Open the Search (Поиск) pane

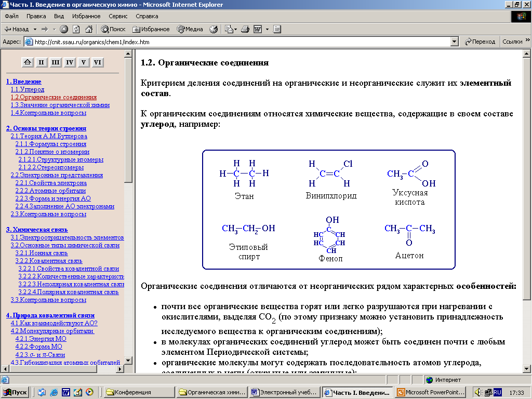point(113,29)
